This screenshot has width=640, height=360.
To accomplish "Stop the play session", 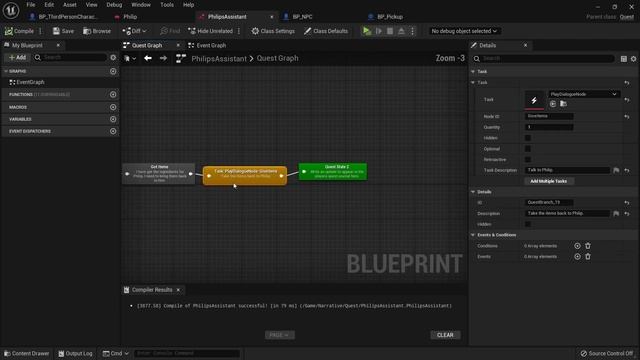I will (x=390, y=31).
